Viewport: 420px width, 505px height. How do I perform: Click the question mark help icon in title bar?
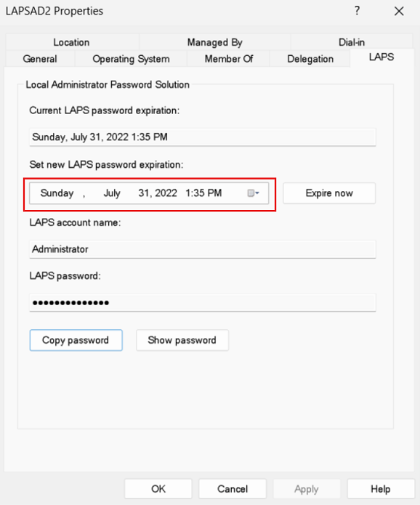click(x=357, y=11)
